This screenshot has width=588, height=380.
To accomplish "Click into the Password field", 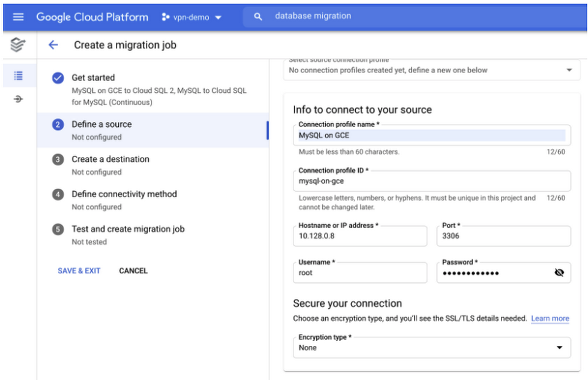I will pyautogui.click(x=504, y=273).
